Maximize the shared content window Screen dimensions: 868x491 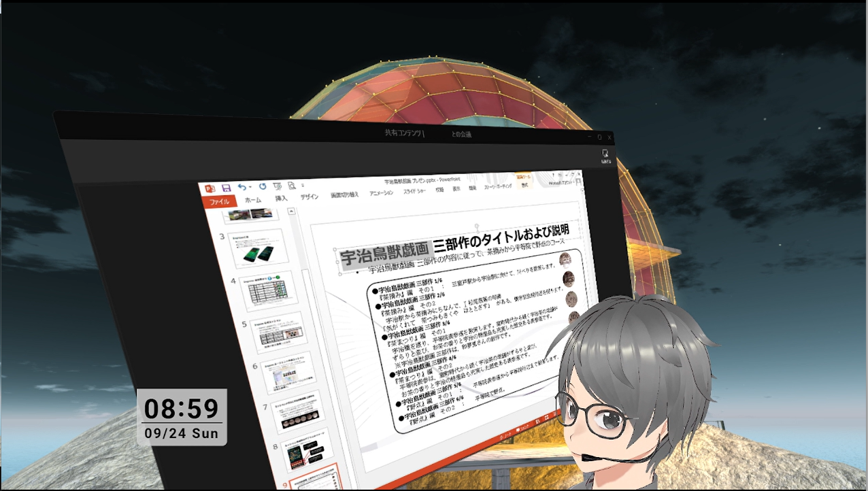click(599, 137)
